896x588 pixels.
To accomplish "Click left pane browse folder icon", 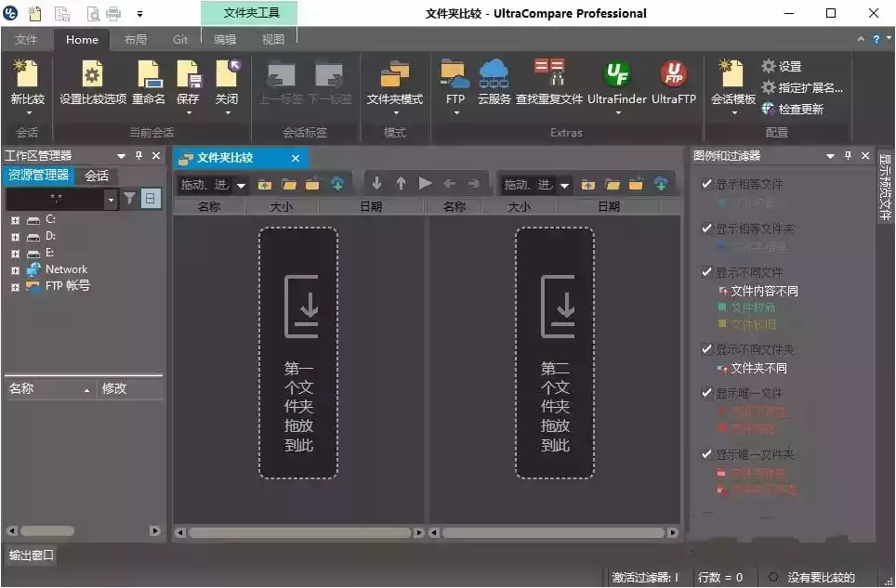I will (289, 185).
